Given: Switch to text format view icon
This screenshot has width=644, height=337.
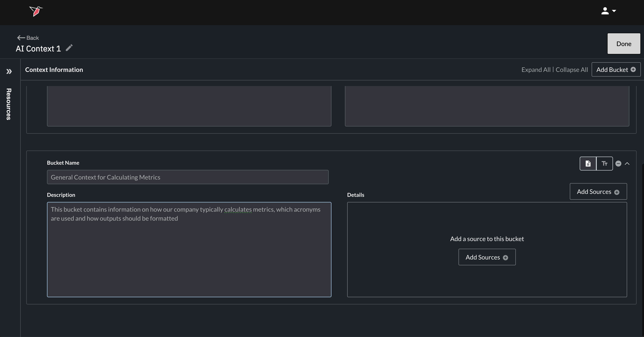Looking at the screenshot, I should click(x=604, y=164).
